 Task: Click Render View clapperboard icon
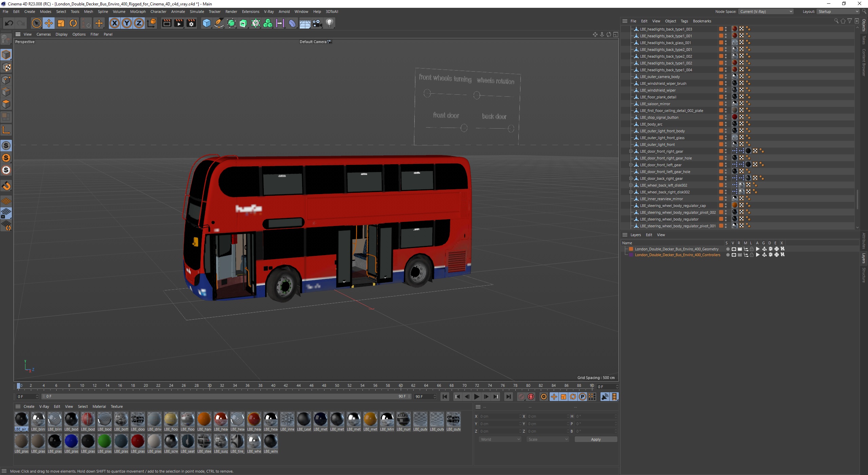pos(166,23)
